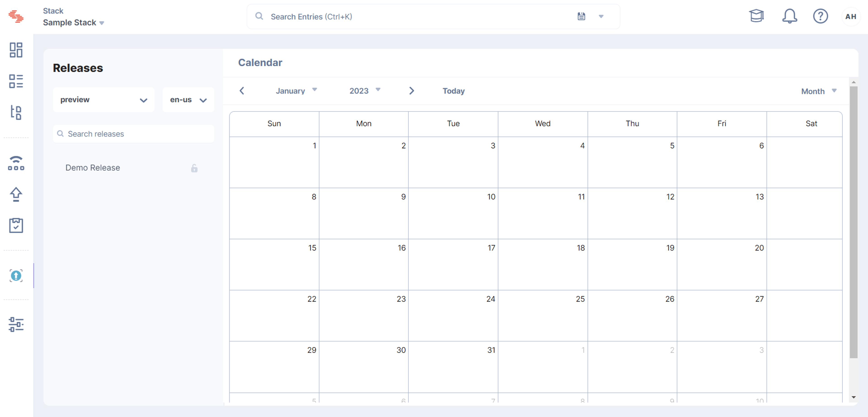This screenshot has height=417, width=868.
Task: Select January 15 in the calendar
Action: (274, 265)
